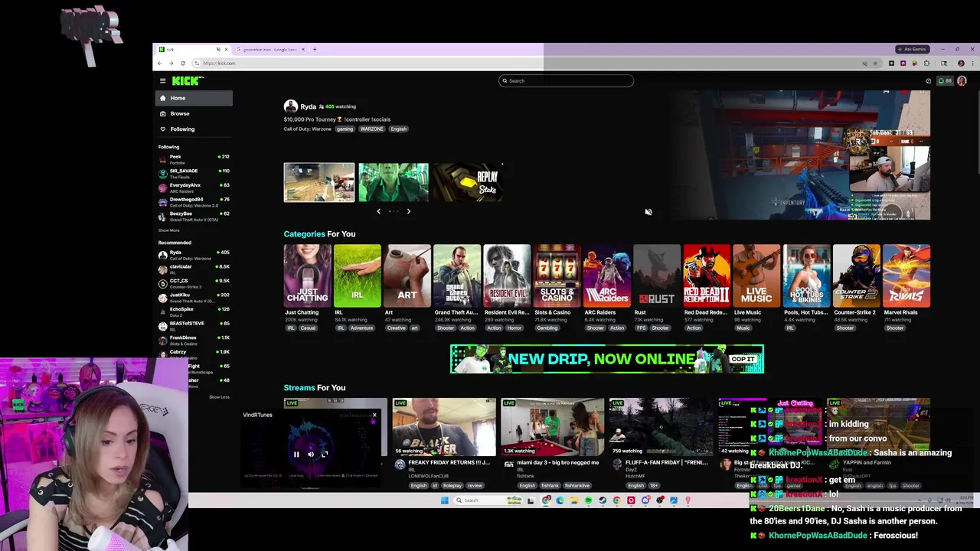Viewport: 980px width, 551px height.
Task: Open recommended channel clavicular
Action: 194,269
